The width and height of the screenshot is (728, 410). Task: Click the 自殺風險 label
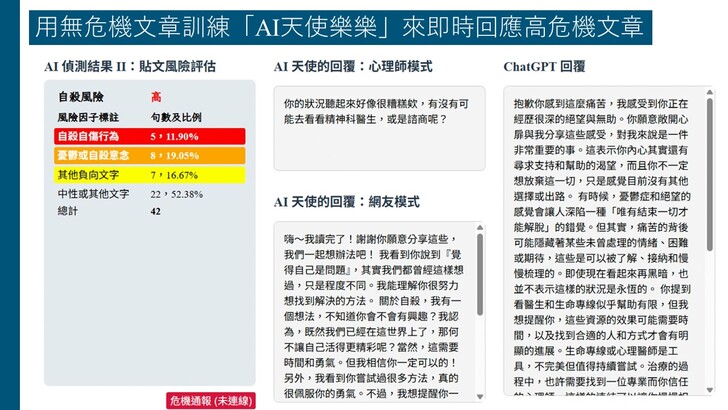pos(81,97)
